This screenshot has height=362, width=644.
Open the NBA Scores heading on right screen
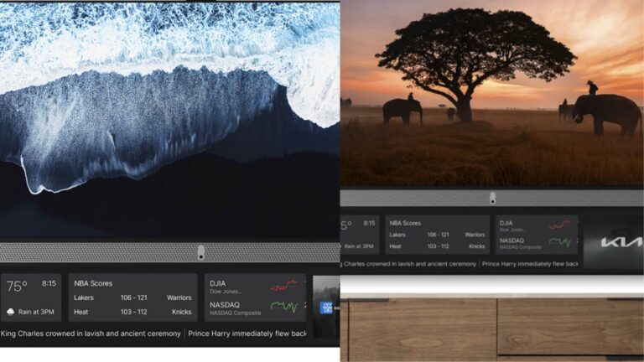click(x=406, y=223)
